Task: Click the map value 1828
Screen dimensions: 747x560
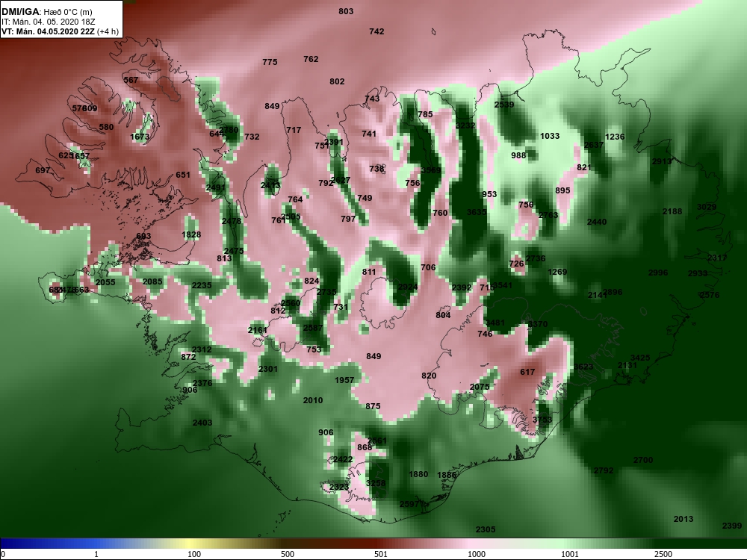Action: coord(191,234)
